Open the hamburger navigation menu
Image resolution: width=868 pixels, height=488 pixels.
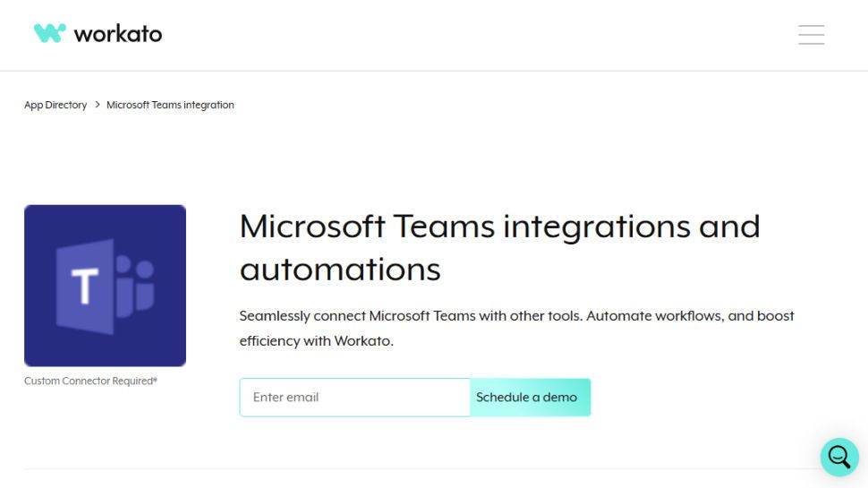[811, 35]
